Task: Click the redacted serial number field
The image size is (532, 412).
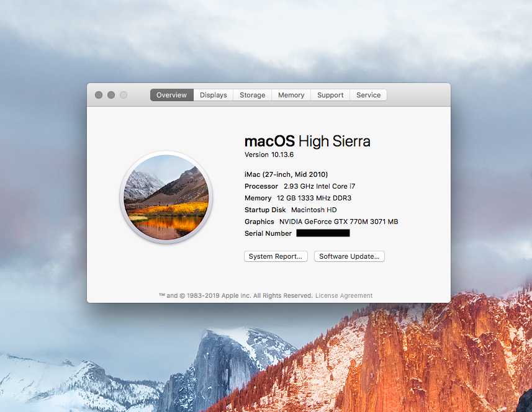Action: tap(323, 233)
